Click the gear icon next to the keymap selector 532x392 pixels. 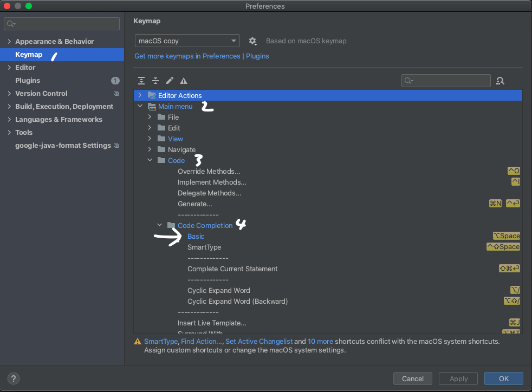pos(252,41)
